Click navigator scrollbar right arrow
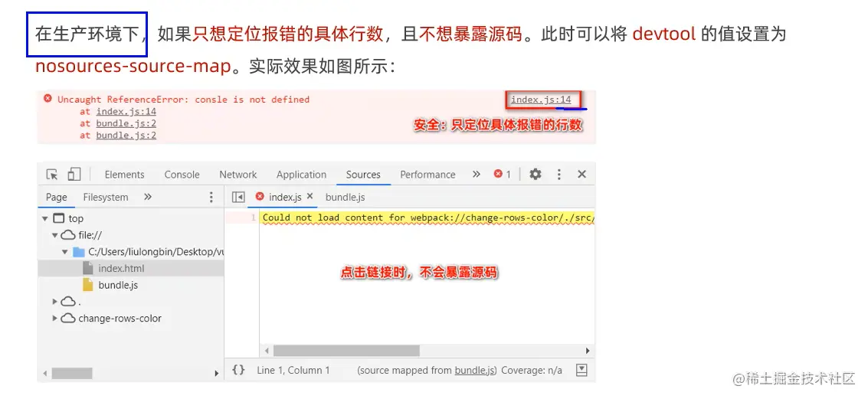This screenshot has height=399, width=868. [x=217, y=374]
